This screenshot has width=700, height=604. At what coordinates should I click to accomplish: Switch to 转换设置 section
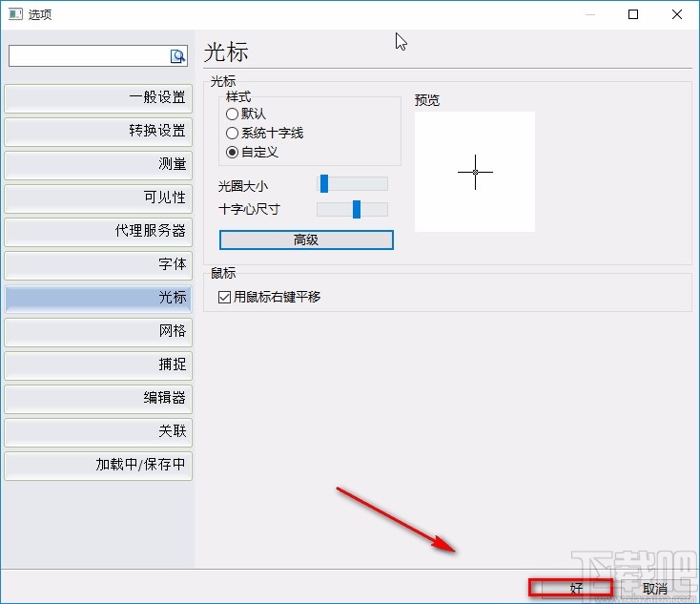98,131
